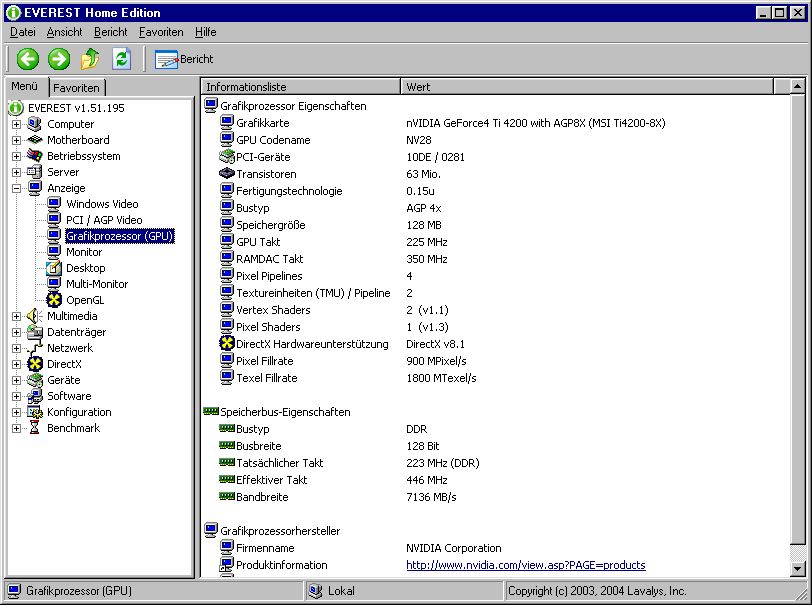Click the Benchmark hourglass icon

point(35,428)
